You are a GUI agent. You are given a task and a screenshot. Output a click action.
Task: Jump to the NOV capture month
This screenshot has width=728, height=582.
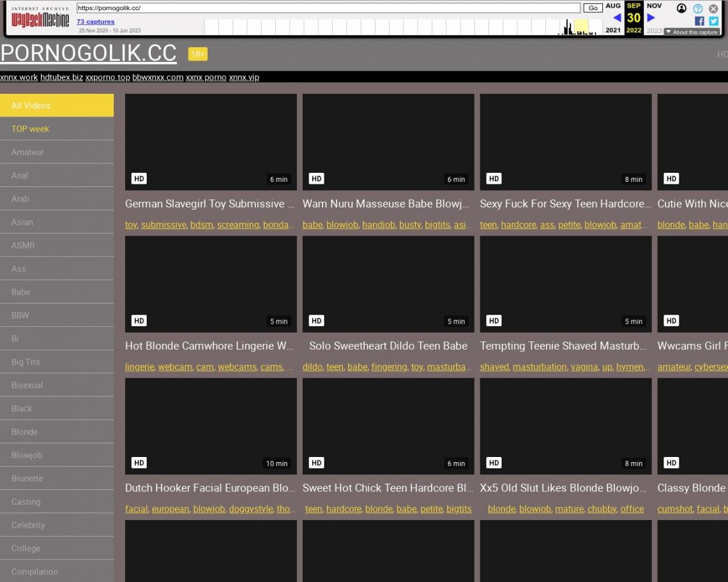654,6
